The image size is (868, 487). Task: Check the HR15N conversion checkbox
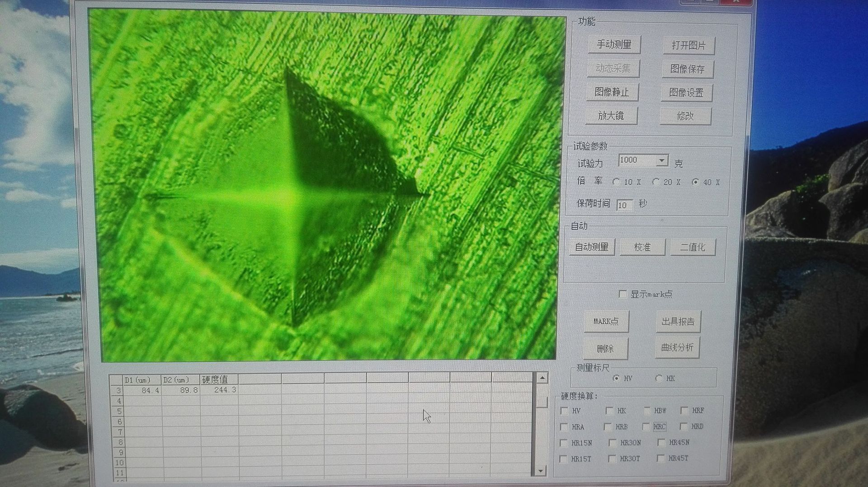[x=563, y=443]
